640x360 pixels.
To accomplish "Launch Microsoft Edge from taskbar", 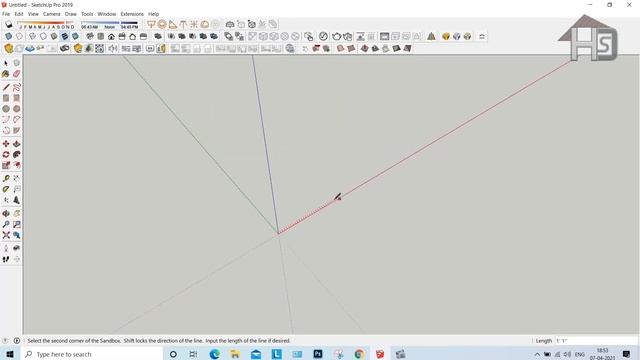I will (214, 354).
